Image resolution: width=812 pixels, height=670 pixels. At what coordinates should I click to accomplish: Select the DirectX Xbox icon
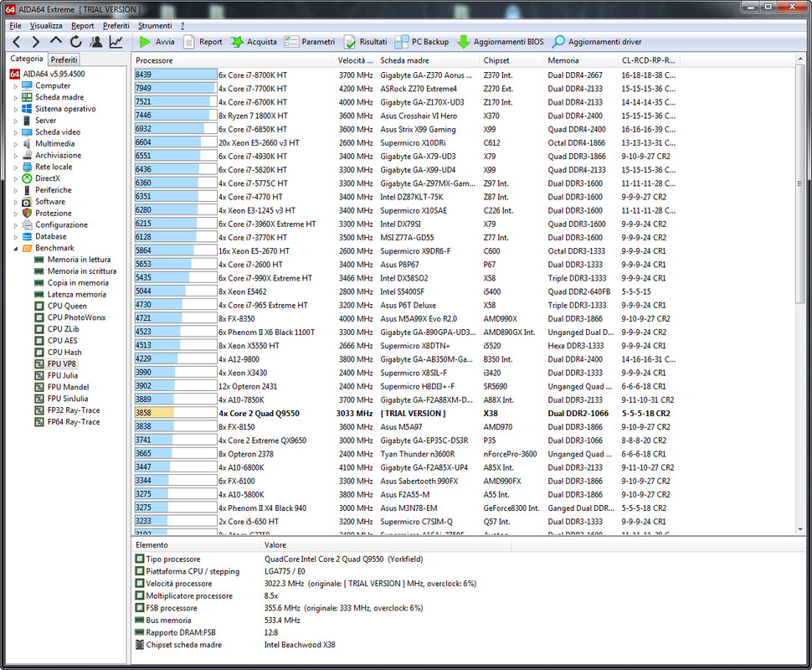pos(27,178)
